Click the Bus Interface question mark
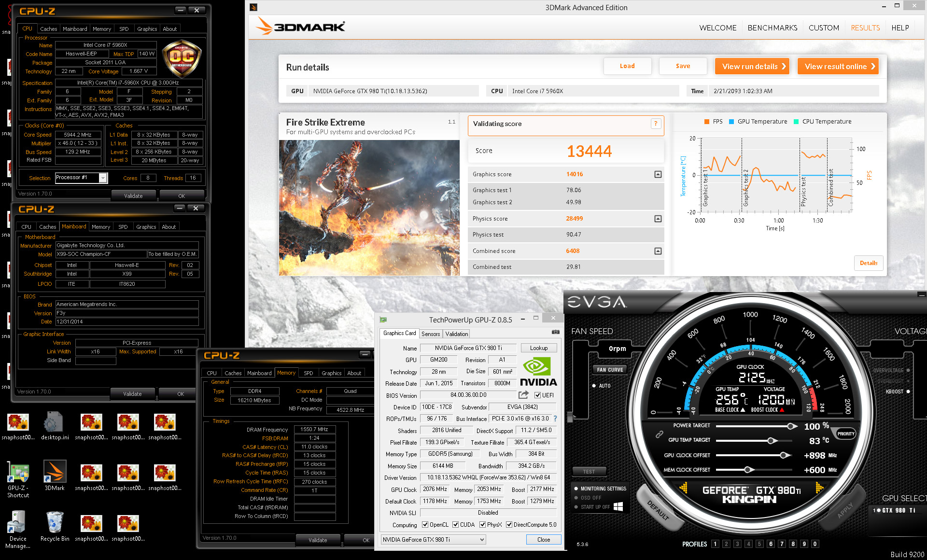The height and width of the screenshot is (560, 927). click(x=555, y=419)
